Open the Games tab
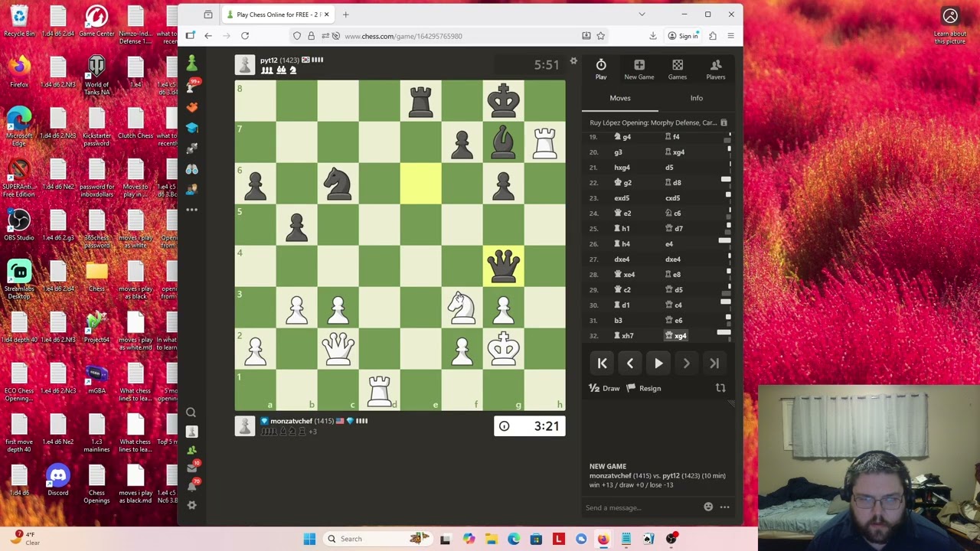This screenshot has height=551, width=980. point(678,69)
